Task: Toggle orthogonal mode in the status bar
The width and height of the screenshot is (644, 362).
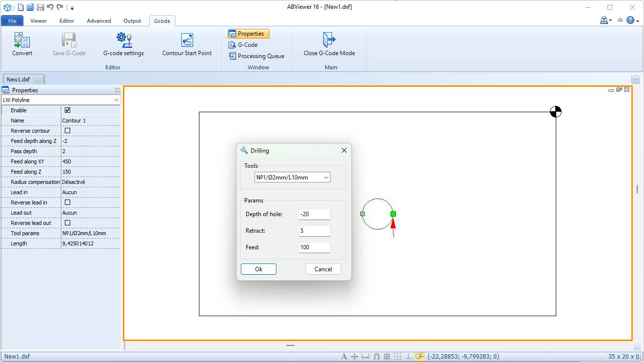Action: pos(408,356)
